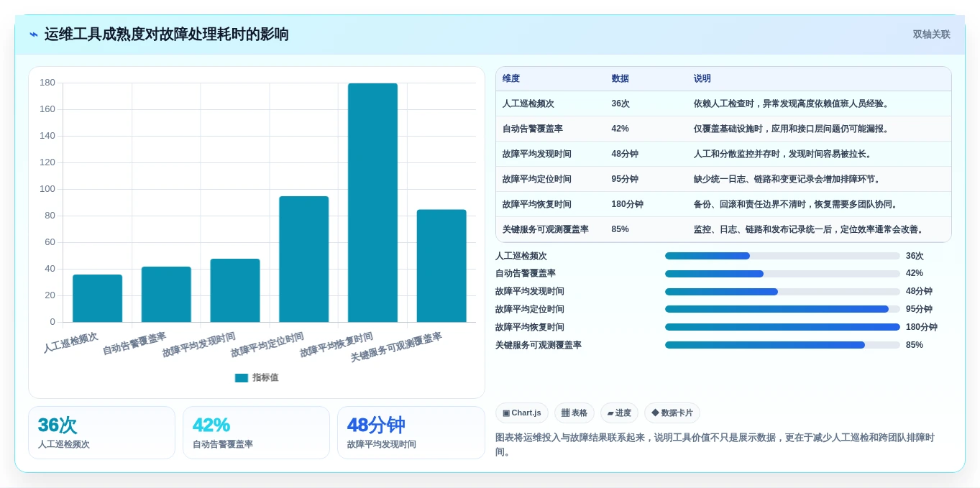Click the 运维工具成熟度 page title

click(x=167, y=34)
